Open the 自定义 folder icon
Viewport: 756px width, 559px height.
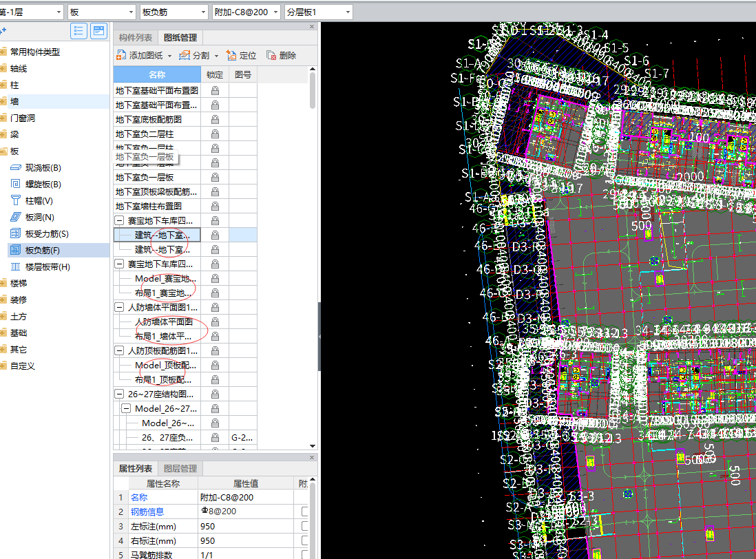(x=3, y=366)
